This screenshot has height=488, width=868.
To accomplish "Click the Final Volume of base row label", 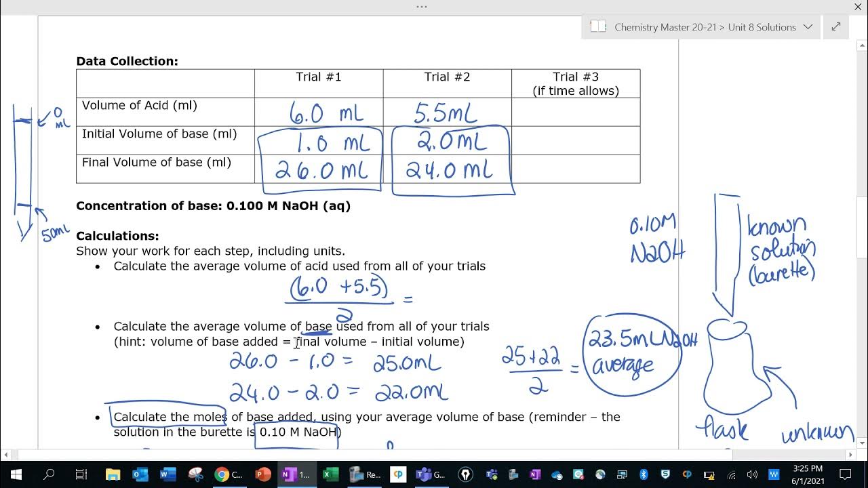I will pyautogui.click(x=157, y=162).
